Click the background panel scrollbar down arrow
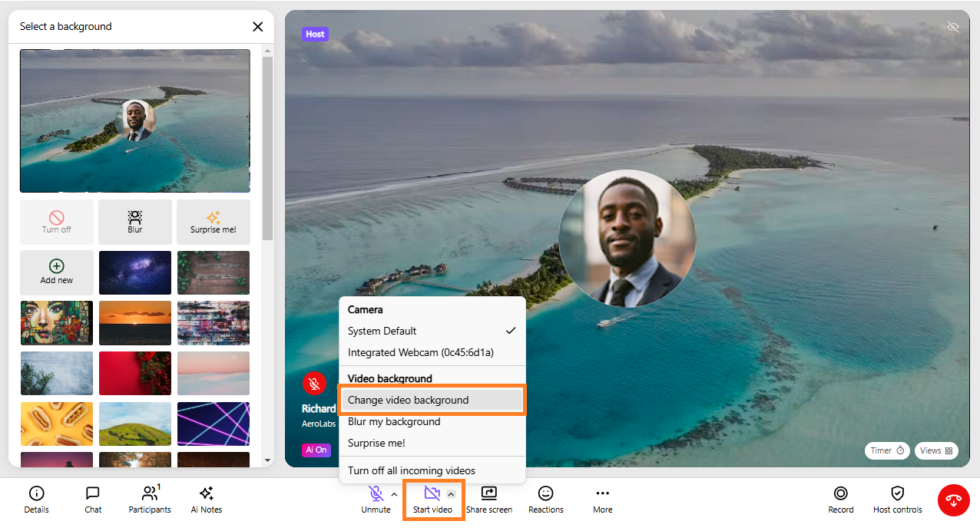Screen dimensions: 980x531 pyautogui.click(x=267, y=460)
